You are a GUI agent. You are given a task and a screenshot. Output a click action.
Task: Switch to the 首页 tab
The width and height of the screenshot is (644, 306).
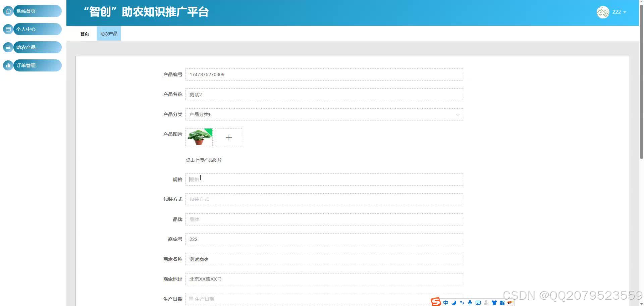[x=85, y=34]
